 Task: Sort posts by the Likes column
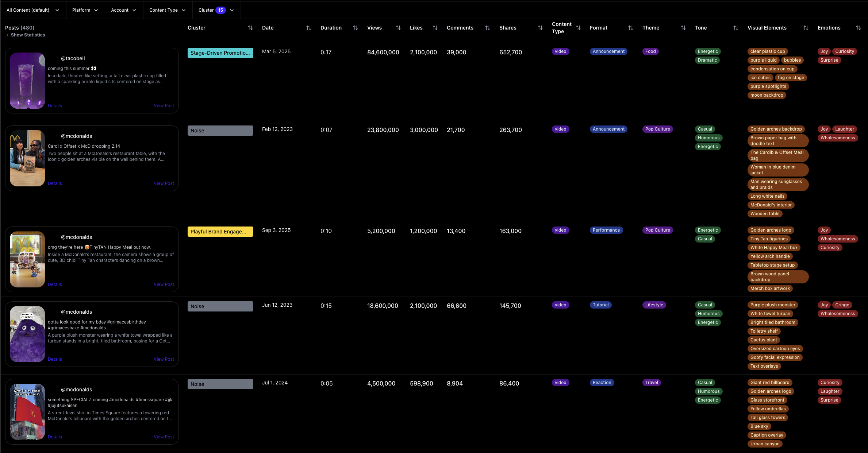pos(435,27)
